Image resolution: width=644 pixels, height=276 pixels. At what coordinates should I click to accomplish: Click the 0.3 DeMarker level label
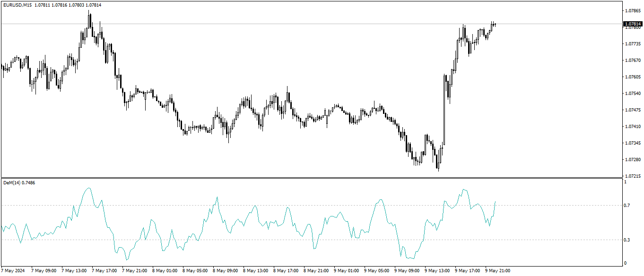pos(627,240)
